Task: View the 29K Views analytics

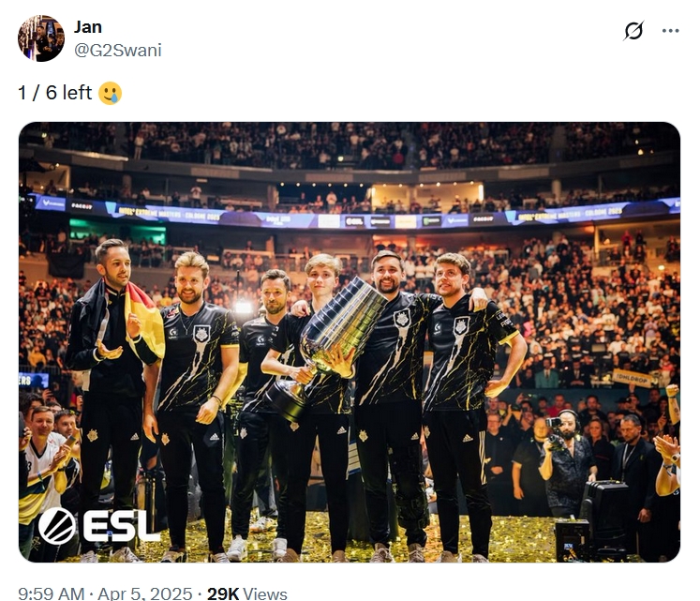Action: point(246,593)
